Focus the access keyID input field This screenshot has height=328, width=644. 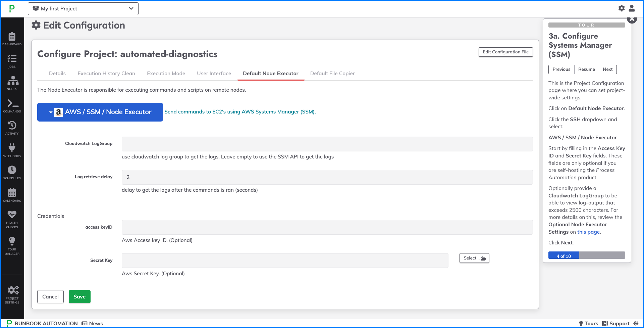[x=327, y=227]
